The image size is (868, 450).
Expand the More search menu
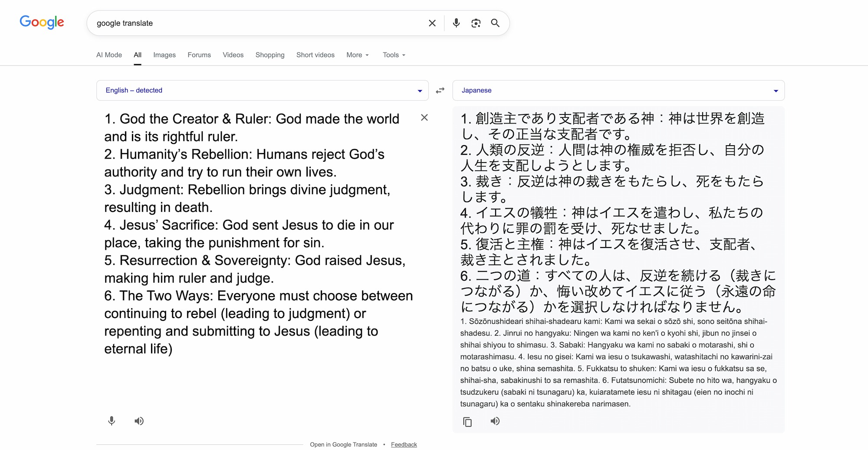coord(358,55)
